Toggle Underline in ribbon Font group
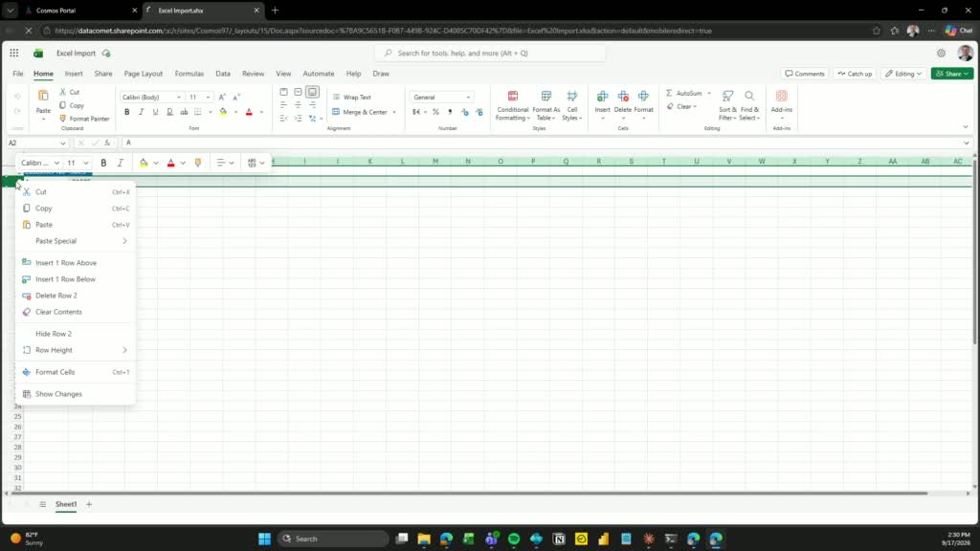 tap(155, 112)
